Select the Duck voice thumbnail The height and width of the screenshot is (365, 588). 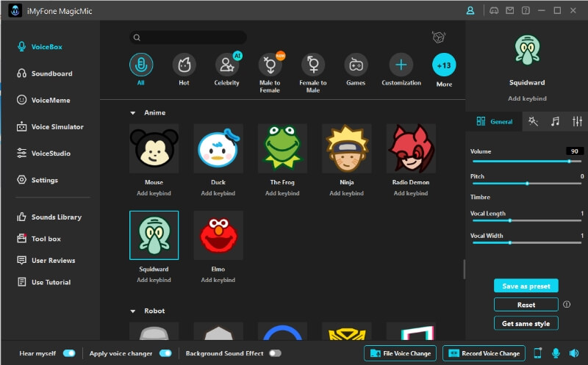click(x=218, y=148)
